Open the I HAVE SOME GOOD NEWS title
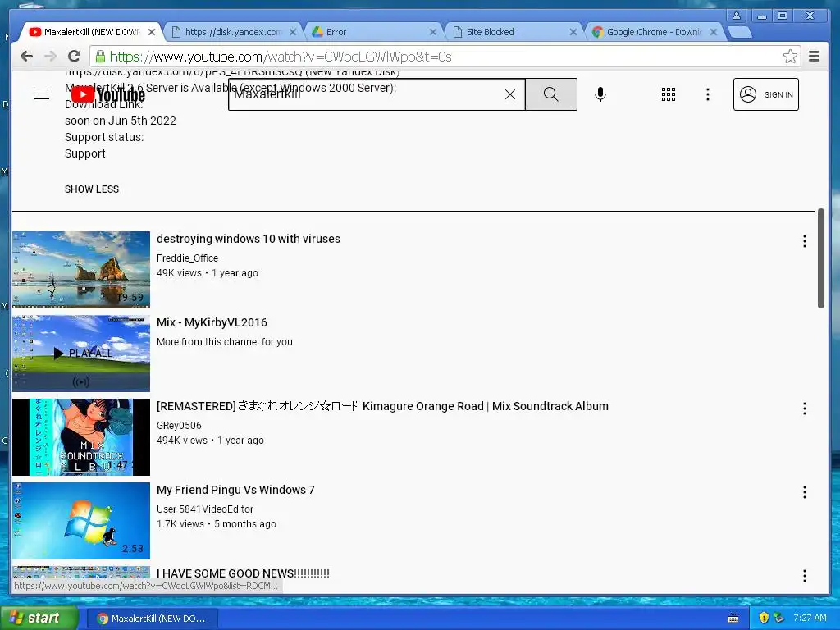This screenshot has width=840, height=630. pos(243,573)
